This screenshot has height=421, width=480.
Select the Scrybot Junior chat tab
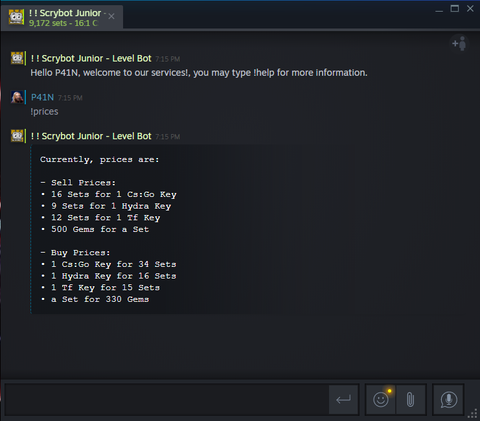click(x=62, y=17)
